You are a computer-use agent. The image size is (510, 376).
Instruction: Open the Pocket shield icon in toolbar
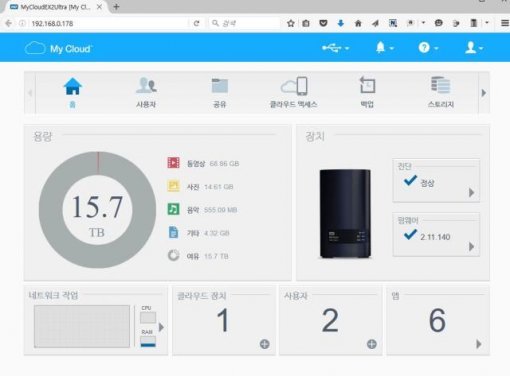(x=323, y=23)
